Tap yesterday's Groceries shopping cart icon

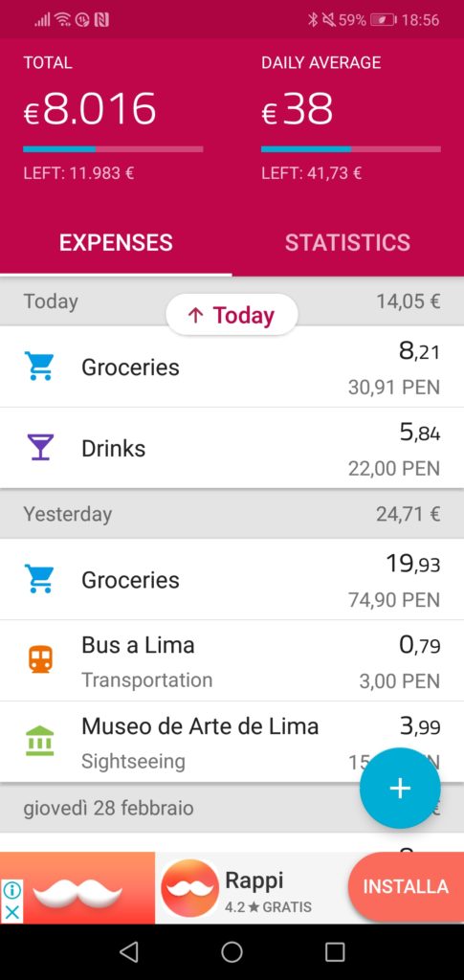(x=38, y=579)
